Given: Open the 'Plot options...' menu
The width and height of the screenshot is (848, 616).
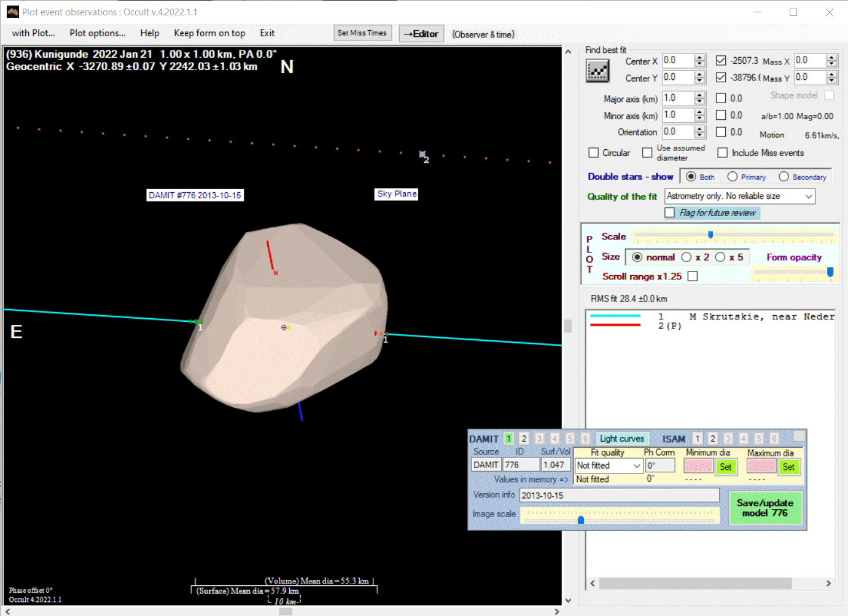Looking at the screenshot, I should click(98, 33).
